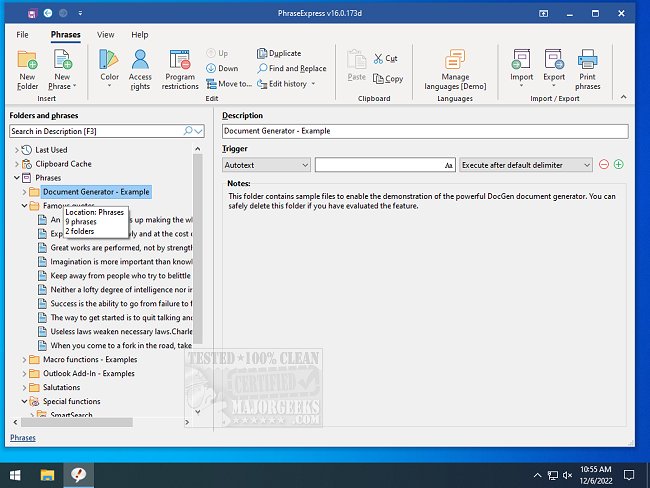This screenshot has height=488, width=650.
Task: Open the File menu
Action: tap(23, 34)
